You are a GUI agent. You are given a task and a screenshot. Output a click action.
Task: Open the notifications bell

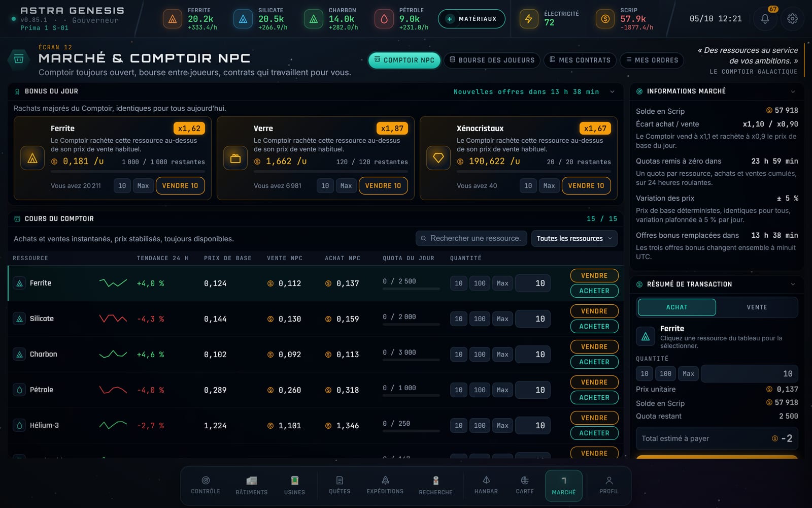[x=765, y=19]
